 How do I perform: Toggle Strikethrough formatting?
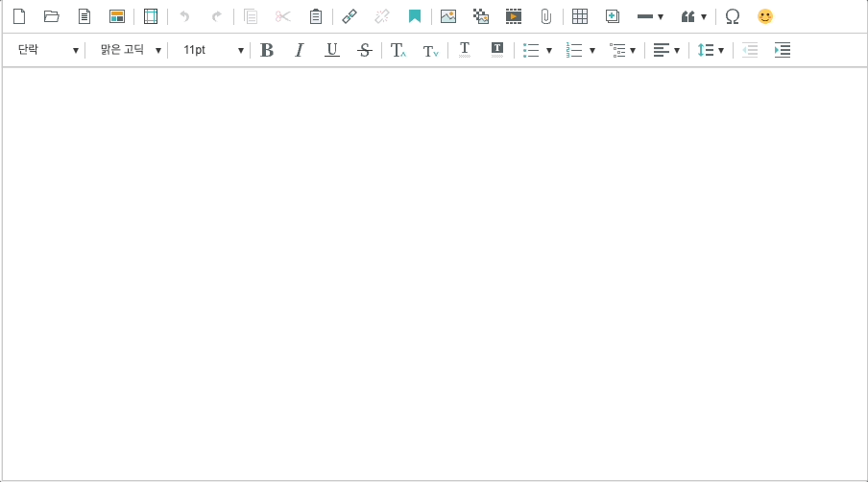click(364, 50)
